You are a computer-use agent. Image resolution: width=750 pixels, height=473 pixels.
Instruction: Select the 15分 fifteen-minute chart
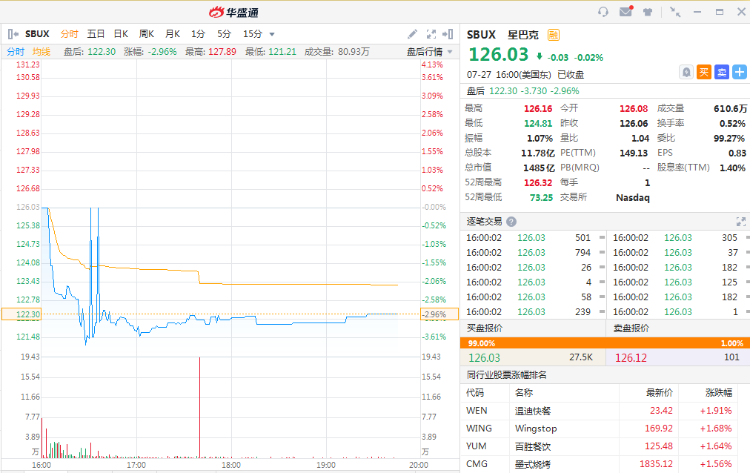[x=253, y=34]
